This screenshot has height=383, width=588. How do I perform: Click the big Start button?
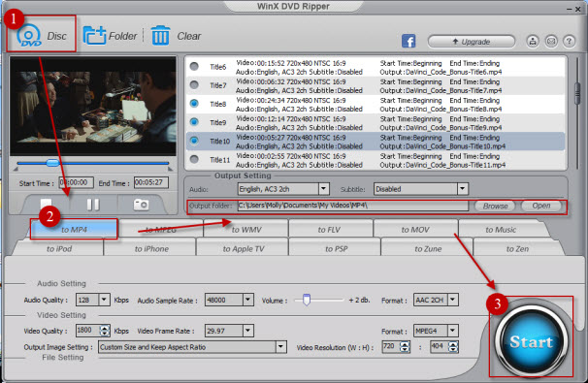click(531, 341)
